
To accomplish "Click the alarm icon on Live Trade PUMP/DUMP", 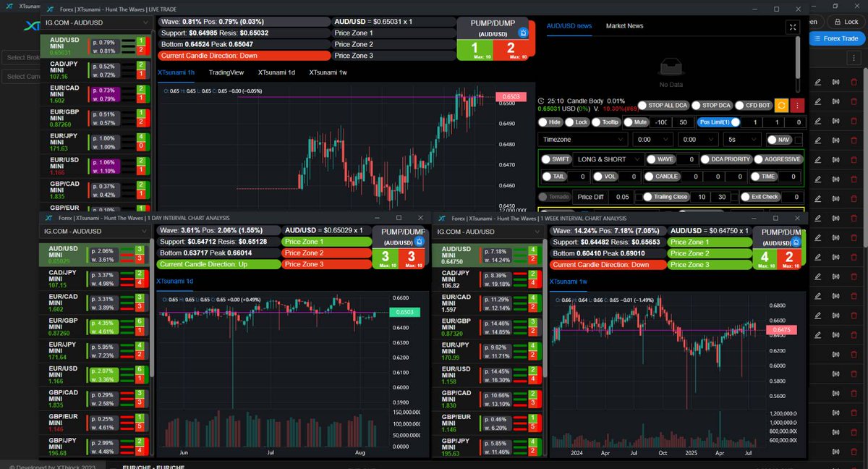I will pyautogui.click(x=524, y=33).
